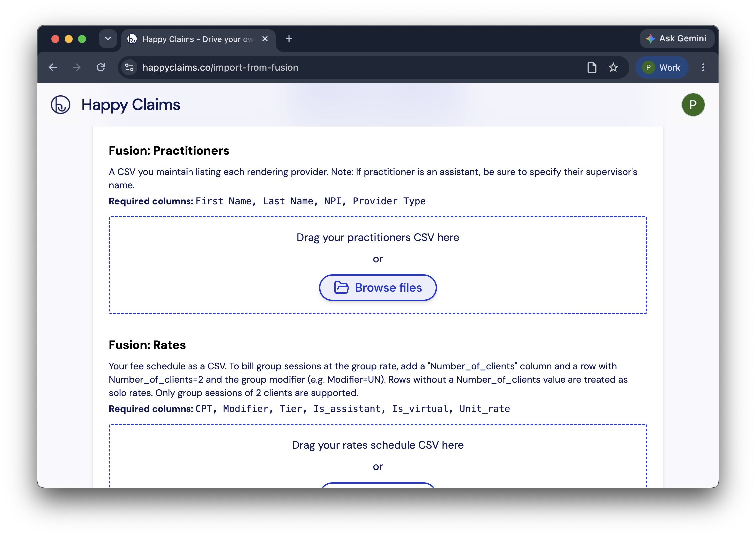The height and width of the screenshot is (537, 756).
Task: Open the Work profile switcher
Action: [x=662, y=68]
